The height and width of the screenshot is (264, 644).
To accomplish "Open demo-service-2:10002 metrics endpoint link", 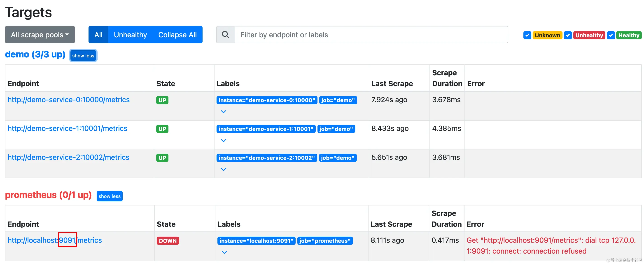I will pos(68,157).
